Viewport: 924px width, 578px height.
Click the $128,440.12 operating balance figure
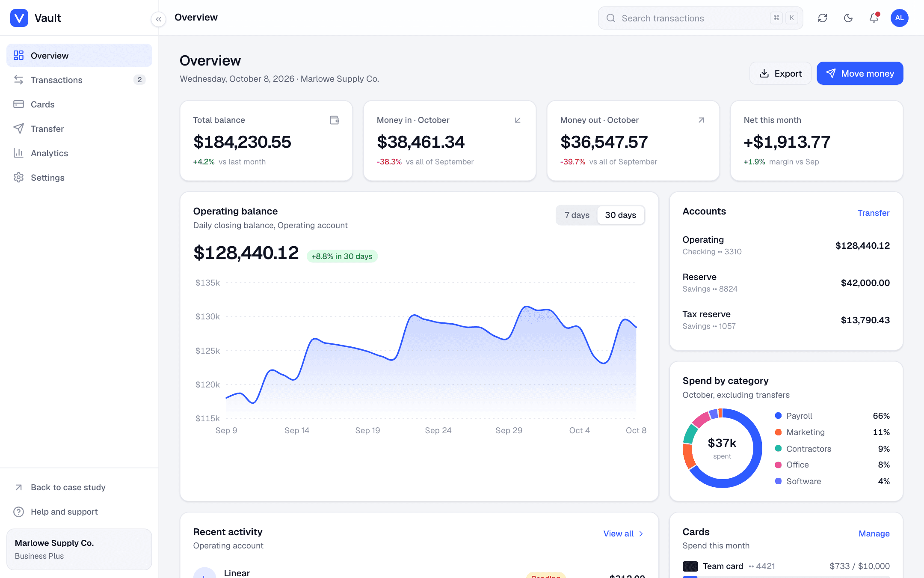246,253
